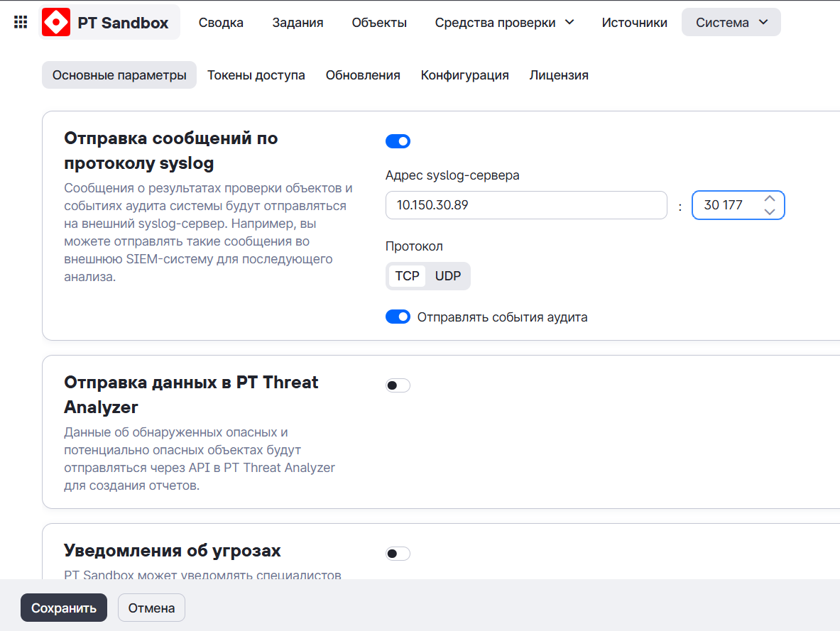Select the TCP protocol option
The image size is (840, 631).
pos(408,276)
